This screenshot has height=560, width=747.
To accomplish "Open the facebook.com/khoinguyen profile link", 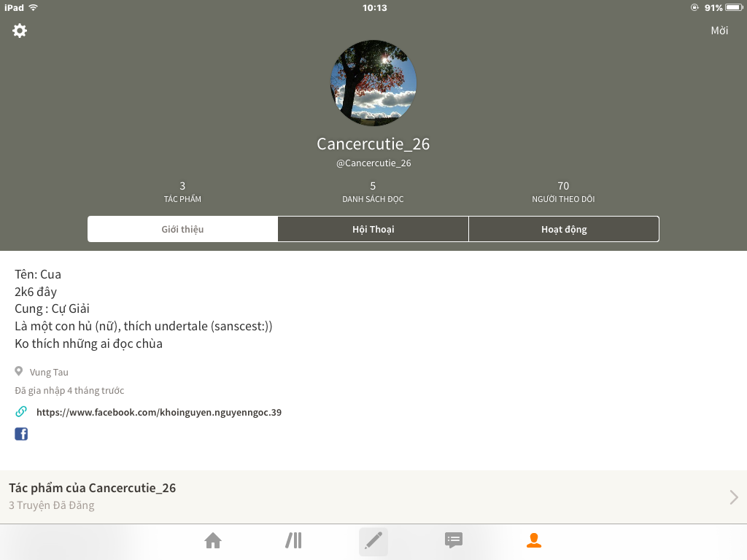I will tap(158, 413).
